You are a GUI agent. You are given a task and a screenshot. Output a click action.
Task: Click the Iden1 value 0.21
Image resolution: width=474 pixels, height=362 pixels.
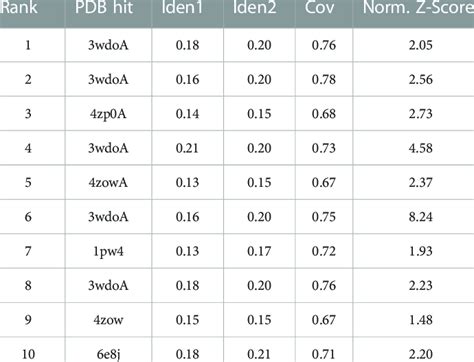(x=187, y=148)
